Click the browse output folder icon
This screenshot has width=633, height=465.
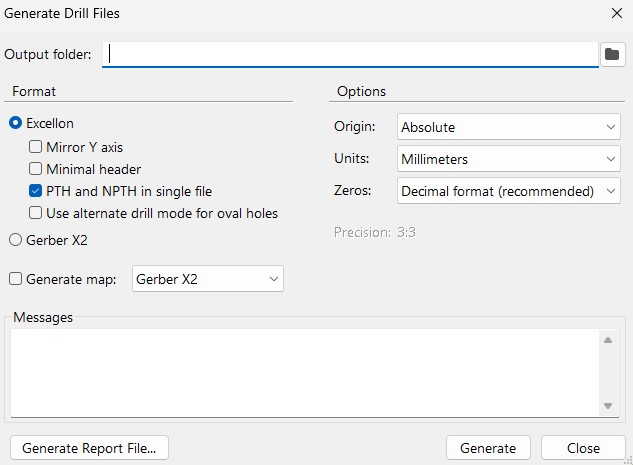[x=612, y=54]
